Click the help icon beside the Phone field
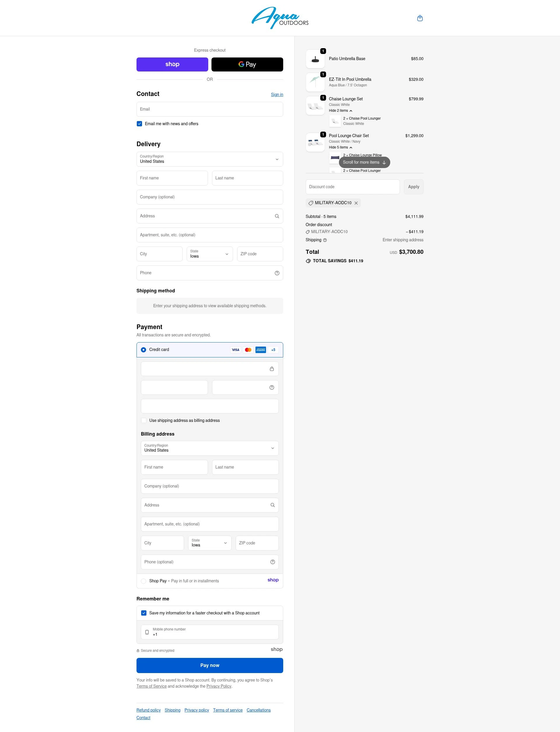The width and height of the screenshot is (560, 732). (x=277, y=273)
